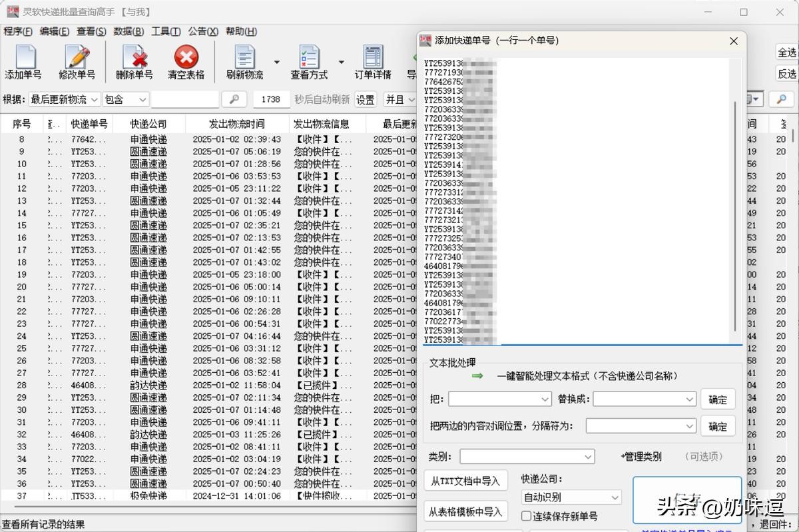Click the red 清空表格 icon

point(186,58)
